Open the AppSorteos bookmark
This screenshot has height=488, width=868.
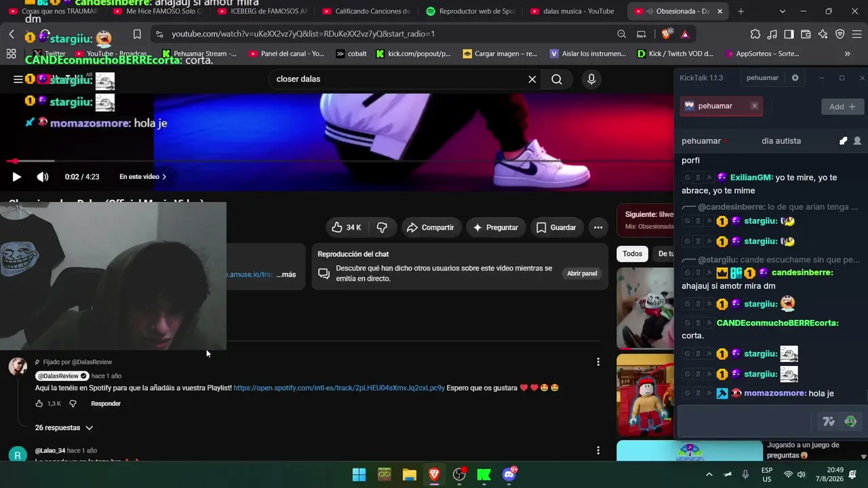pyautogui.click(x=762, y=54)
